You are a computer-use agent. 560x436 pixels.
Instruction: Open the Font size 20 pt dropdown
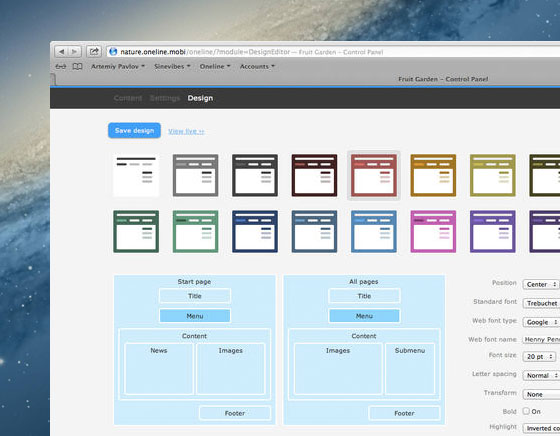(539, 356)
